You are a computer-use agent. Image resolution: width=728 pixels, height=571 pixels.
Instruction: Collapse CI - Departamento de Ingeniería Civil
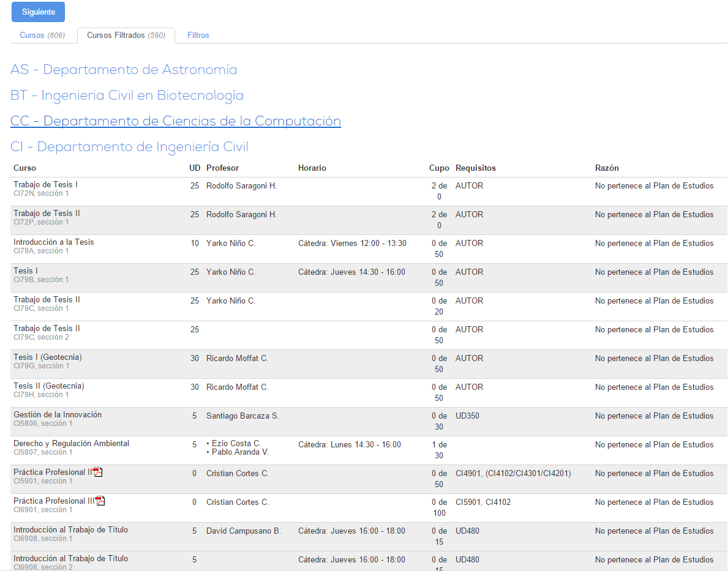[x=129, y=147]
